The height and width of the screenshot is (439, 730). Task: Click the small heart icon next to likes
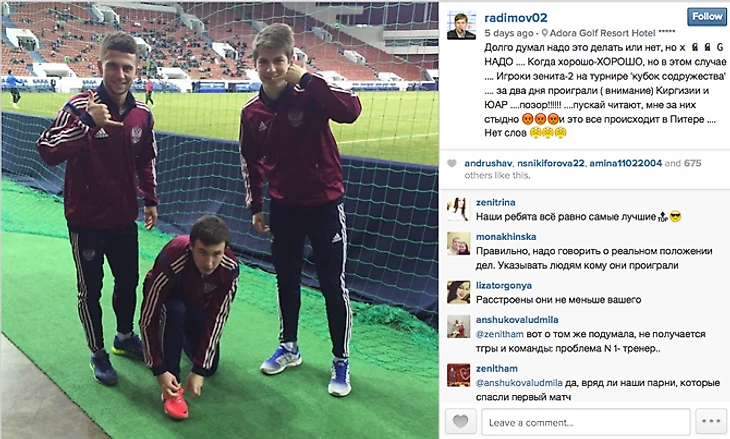coord(452,163)
